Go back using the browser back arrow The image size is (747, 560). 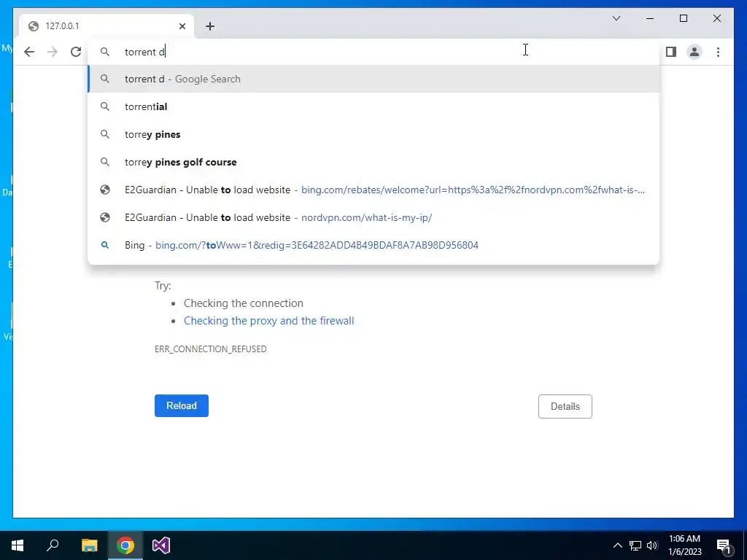click(29, 52)
